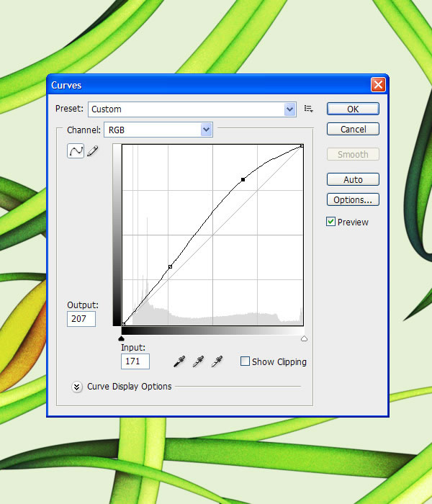Open the Options... button
432x504 pixels.
click(353, 199)
